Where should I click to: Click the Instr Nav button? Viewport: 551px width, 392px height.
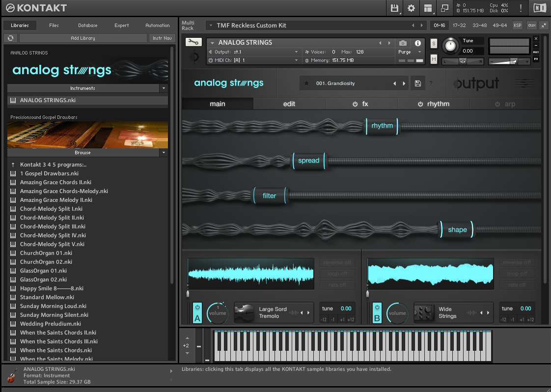162,38
